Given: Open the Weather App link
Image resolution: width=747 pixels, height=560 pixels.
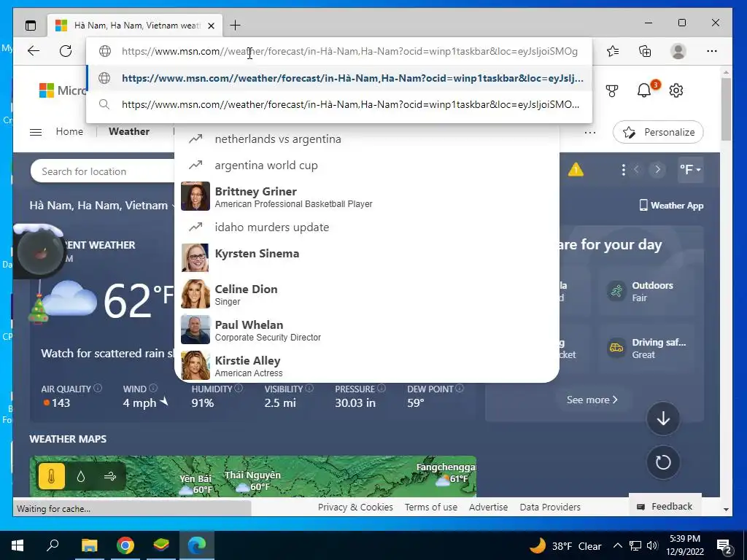Looking at the screenshot, I should coord(671,205).
